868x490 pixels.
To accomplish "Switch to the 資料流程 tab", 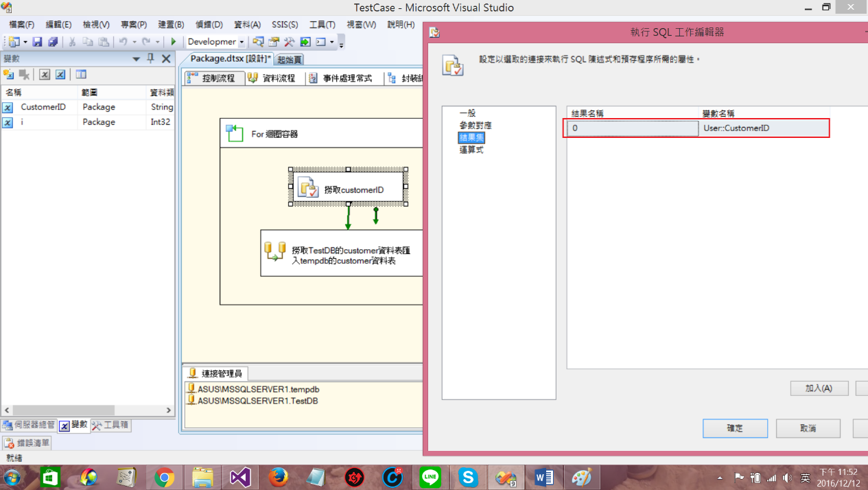I will [x=272, y=78].
